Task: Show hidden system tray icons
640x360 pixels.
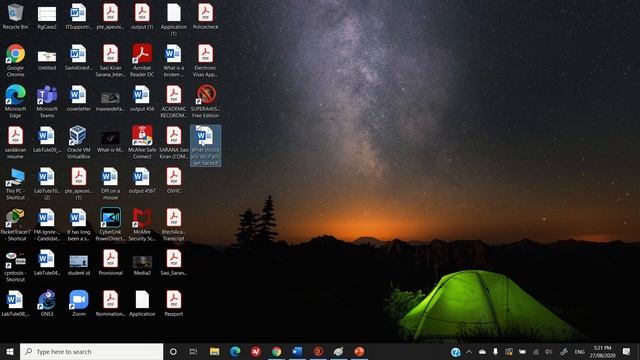Action: coord(469,351)
